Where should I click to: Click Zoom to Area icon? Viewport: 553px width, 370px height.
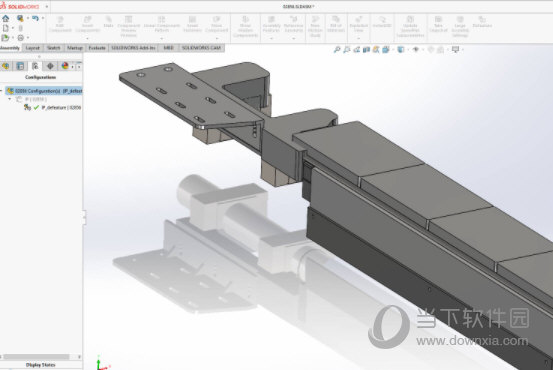tap(347, 50)
